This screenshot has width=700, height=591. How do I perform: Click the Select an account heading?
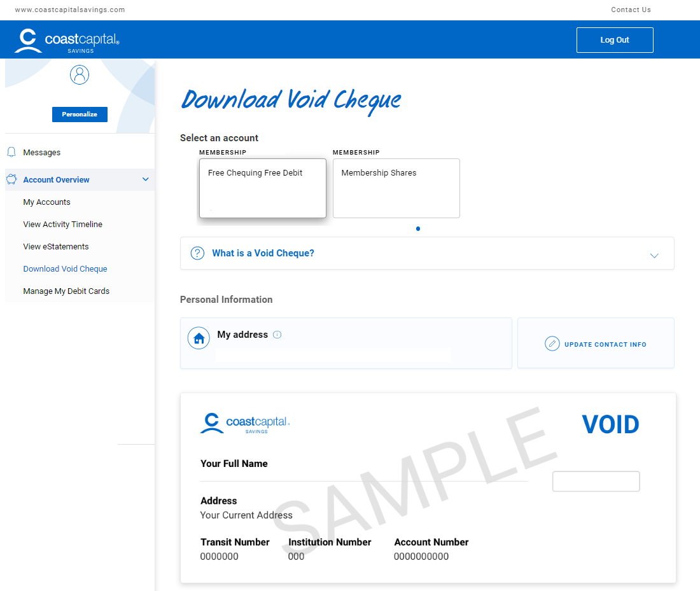219,138
